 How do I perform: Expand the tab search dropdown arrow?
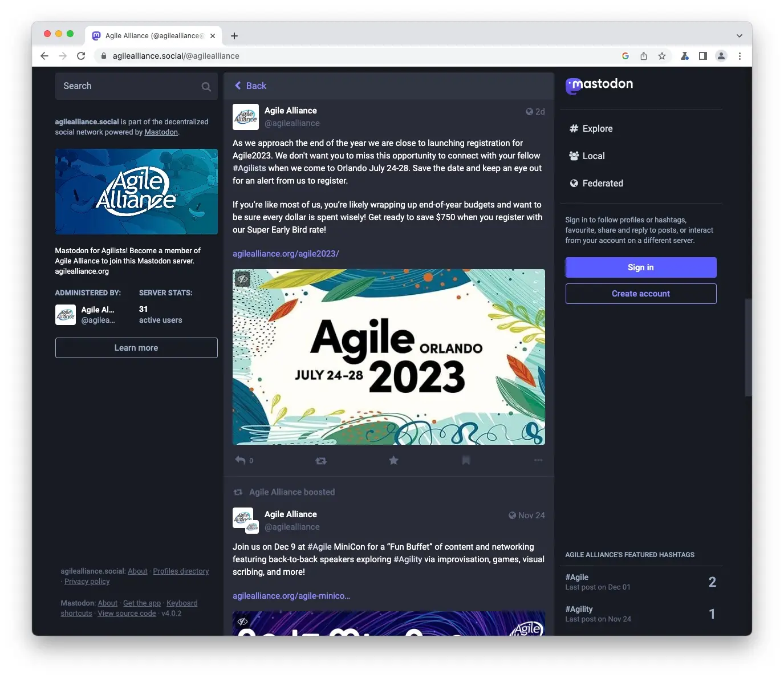[740, 35]
